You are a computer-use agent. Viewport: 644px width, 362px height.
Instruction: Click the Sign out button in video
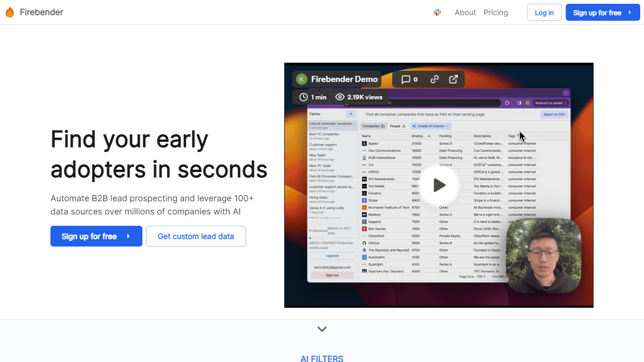coord(332,275)
